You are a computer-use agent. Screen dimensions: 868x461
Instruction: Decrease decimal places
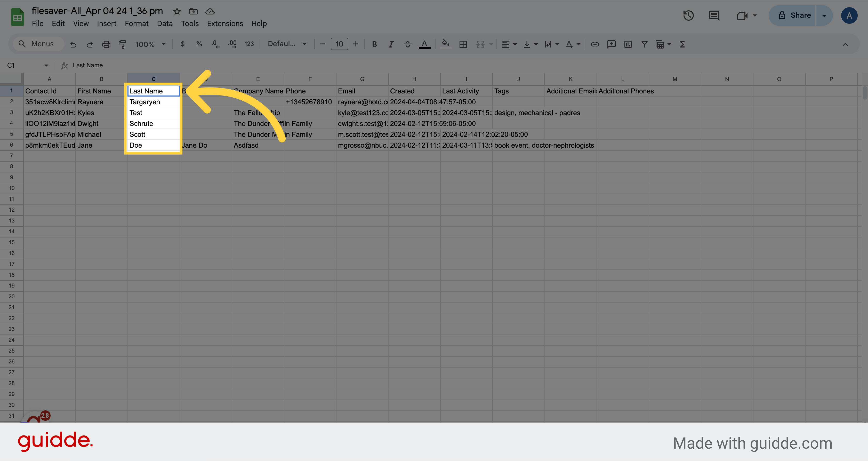pyautogui.click(x=215, y=44)
